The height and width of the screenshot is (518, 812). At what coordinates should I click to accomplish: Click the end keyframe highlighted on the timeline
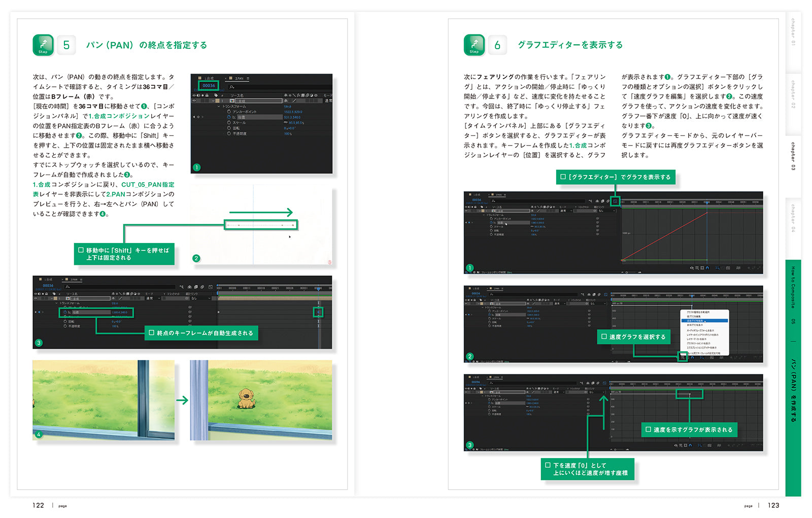point(318,312)
